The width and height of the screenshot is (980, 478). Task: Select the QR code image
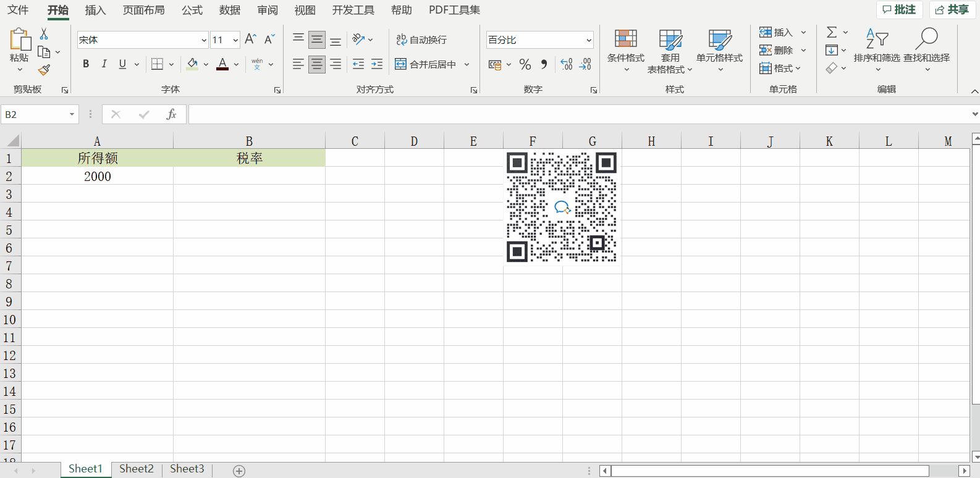pos(562,207)
